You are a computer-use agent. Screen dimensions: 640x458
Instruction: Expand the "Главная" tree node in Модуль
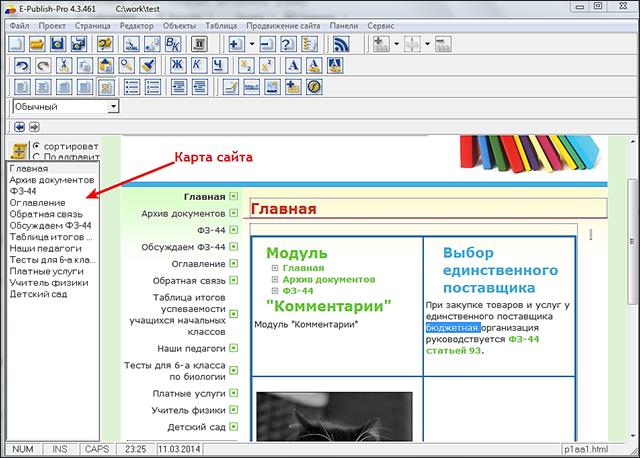click(x=275, y=268)
